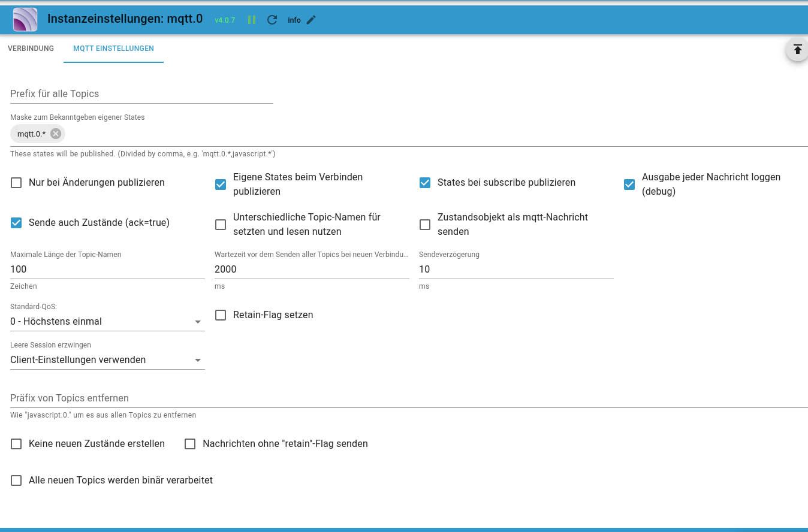This screenshot has height=532, width=808.
Task: Disable 'Ausgabe jeder Nachricht loggen (debug)'
Action: tap(629, 184)
